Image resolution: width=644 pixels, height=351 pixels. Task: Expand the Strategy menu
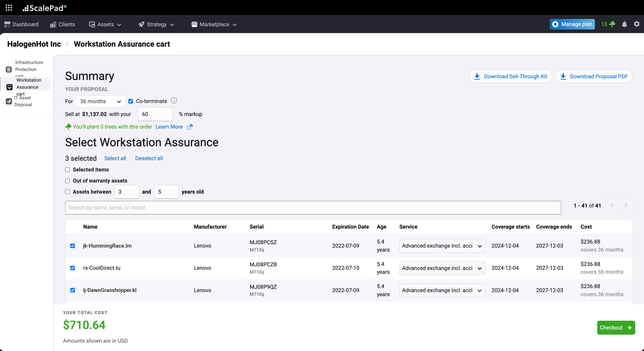pyautogui.click(x=156, y=24)
